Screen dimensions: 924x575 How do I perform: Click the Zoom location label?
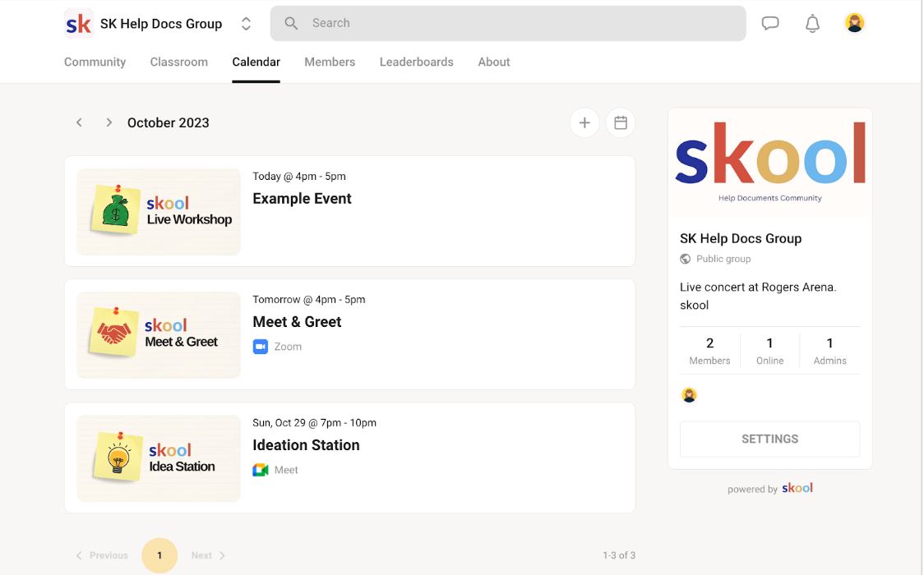click(x=288, y=347)
